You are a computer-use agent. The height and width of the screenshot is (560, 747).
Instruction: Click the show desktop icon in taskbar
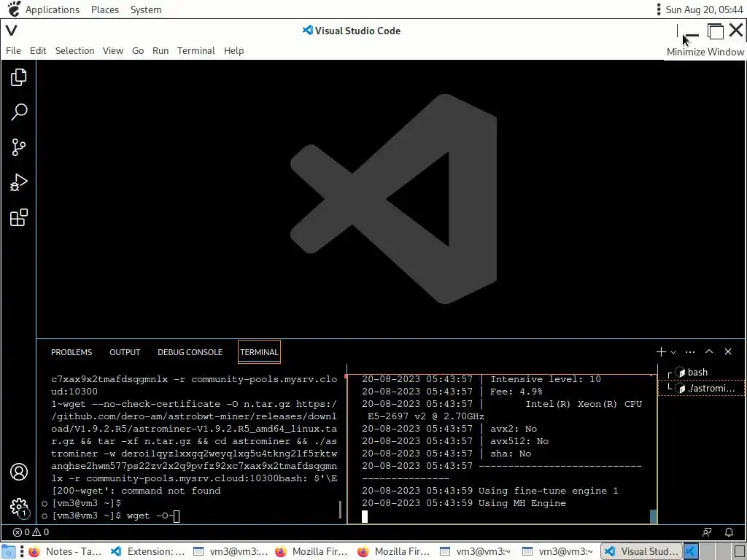pos(9,551)
